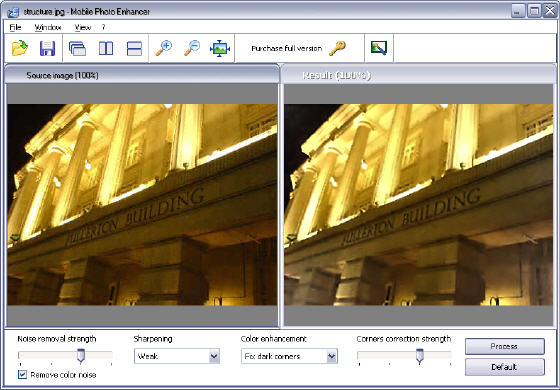
Task: Click the app icon in the title bar
Action: [13, 12]
